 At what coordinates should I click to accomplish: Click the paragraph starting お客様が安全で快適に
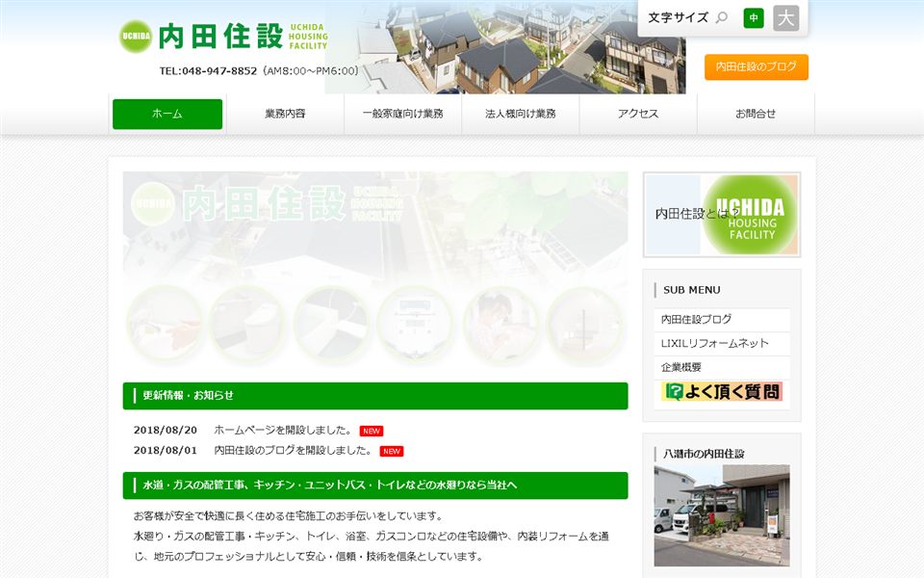(372, 537)
